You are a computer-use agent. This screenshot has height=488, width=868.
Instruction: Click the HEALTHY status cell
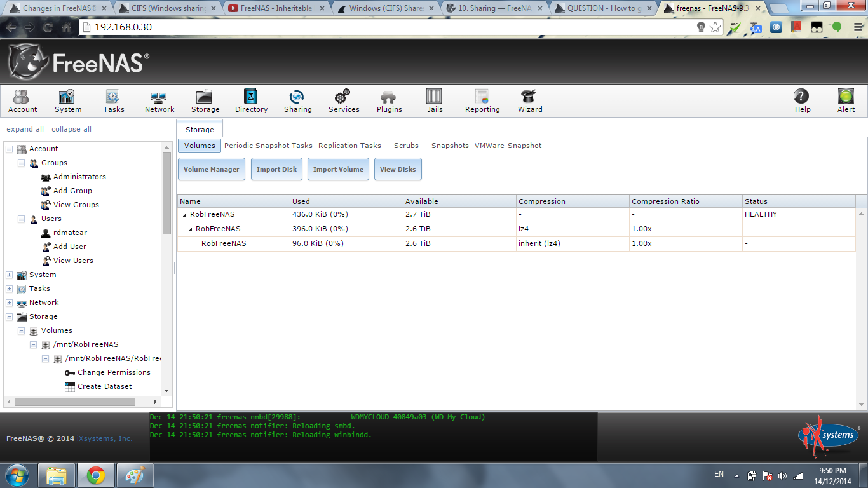click(x=798, y=214)
